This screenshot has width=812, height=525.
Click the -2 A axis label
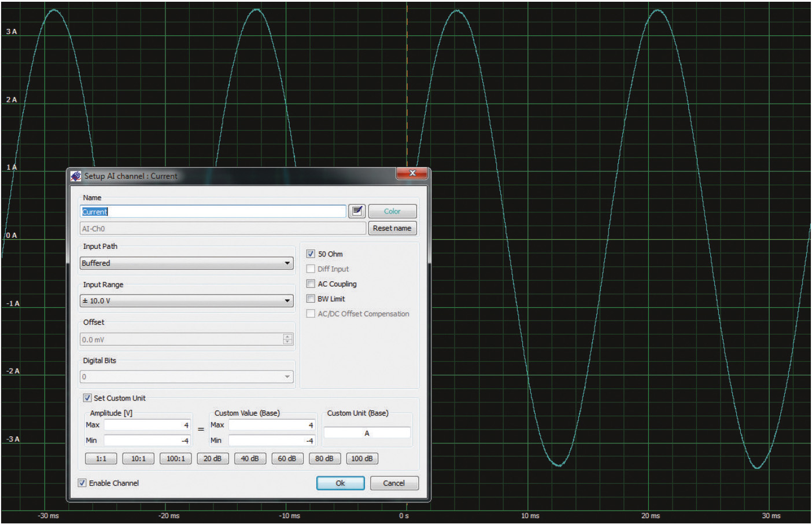13,371
